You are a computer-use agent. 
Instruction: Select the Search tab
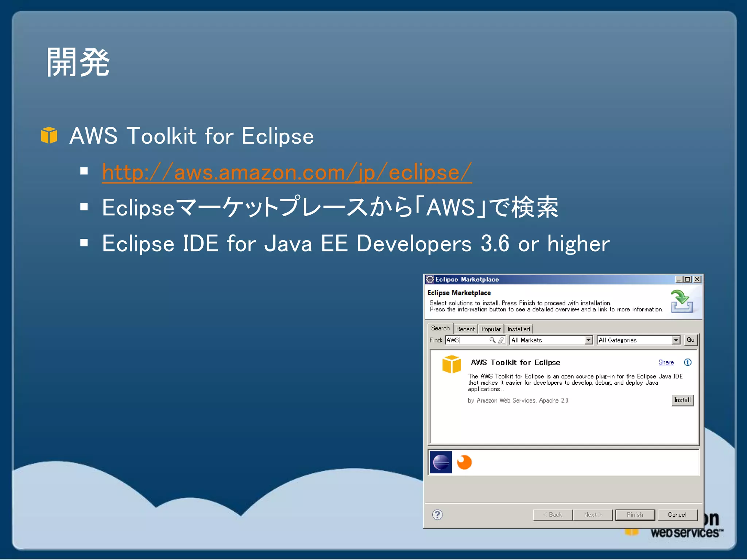pos(440,328)
